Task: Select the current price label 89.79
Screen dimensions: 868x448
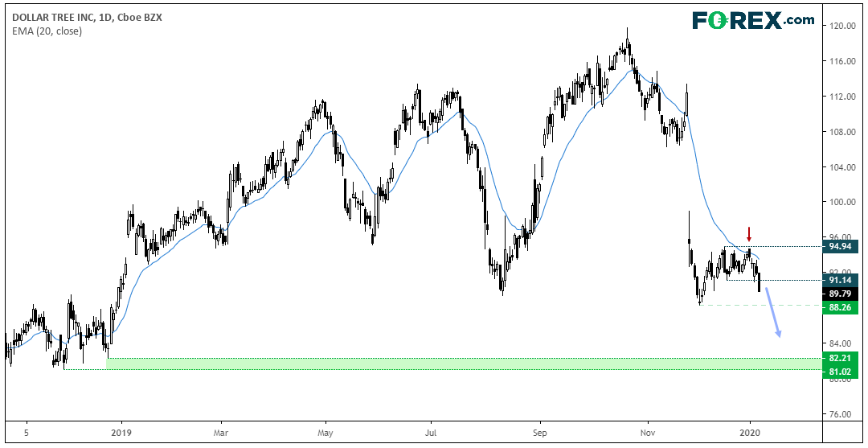Action: [x=842, y=294]
